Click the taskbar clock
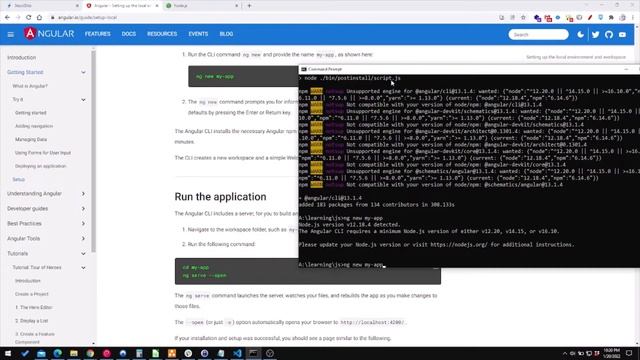 tap(612, 353)
